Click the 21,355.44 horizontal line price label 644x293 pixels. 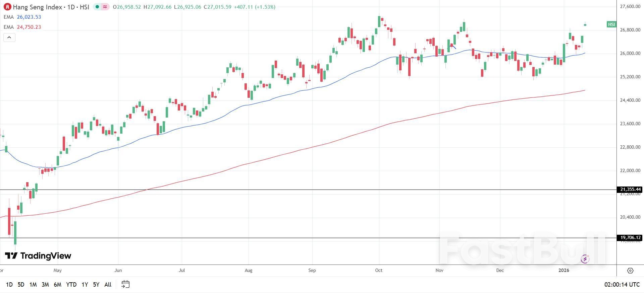(x=630, y=190)
